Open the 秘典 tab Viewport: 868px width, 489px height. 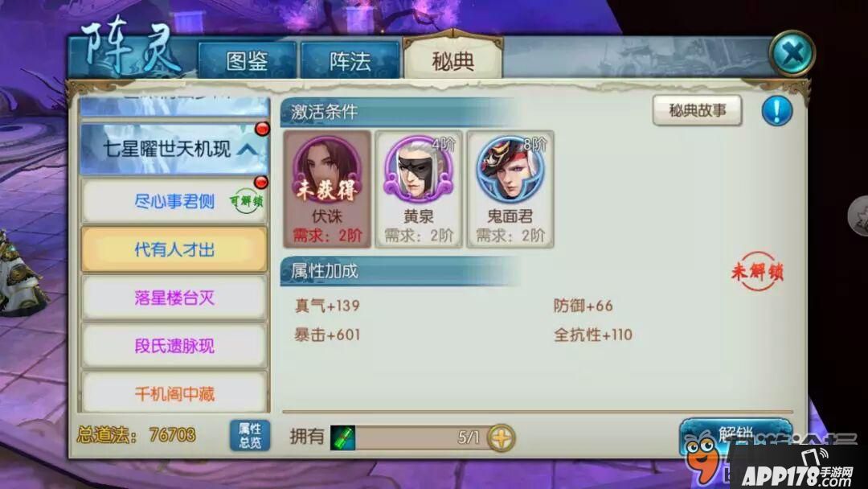[x=453, y=60]
